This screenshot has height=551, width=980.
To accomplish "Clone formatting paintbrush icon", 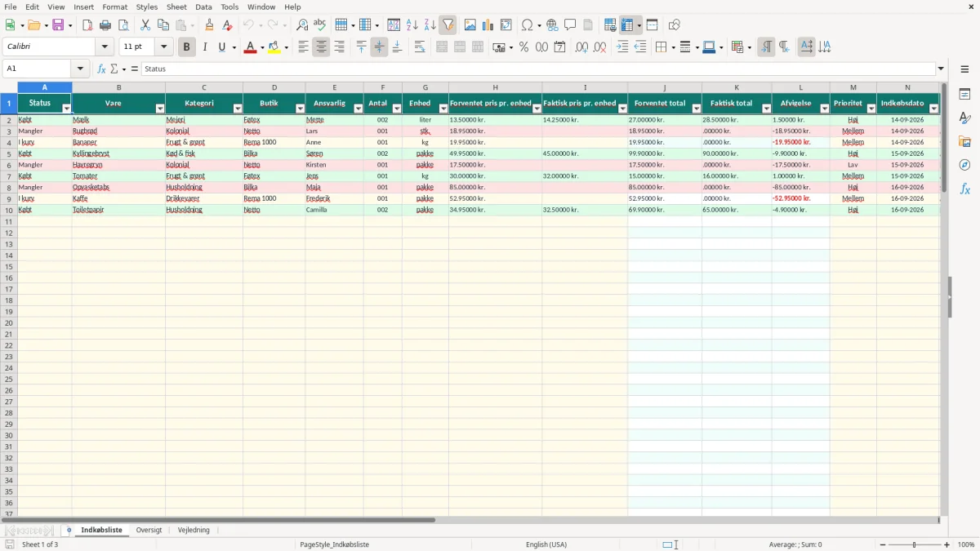I will click(210, 25).
